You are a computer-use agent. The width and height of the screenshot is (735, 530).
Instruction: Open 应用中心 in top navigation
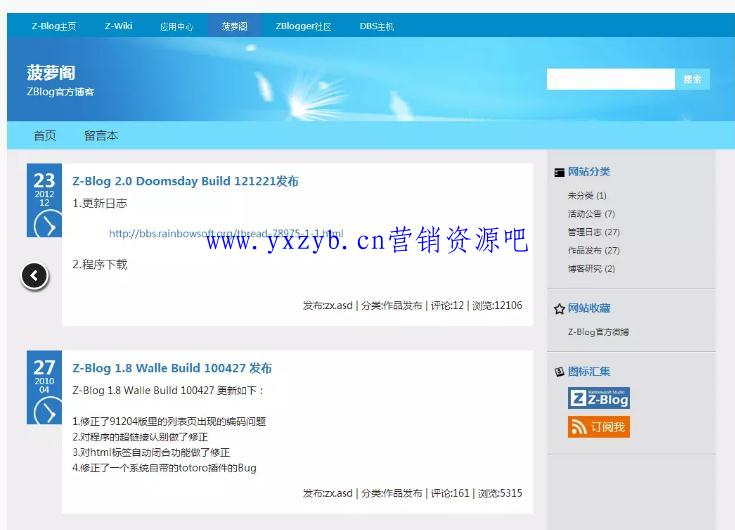(x=176, y=27)
